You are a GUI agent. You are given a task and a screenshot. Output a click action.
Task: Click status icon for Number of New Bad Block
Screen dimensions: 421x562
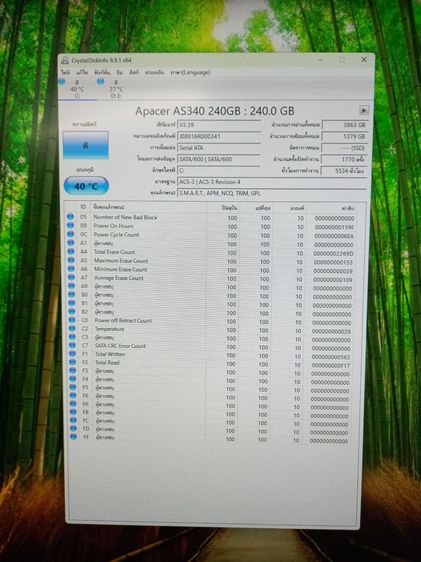point(70,217)
